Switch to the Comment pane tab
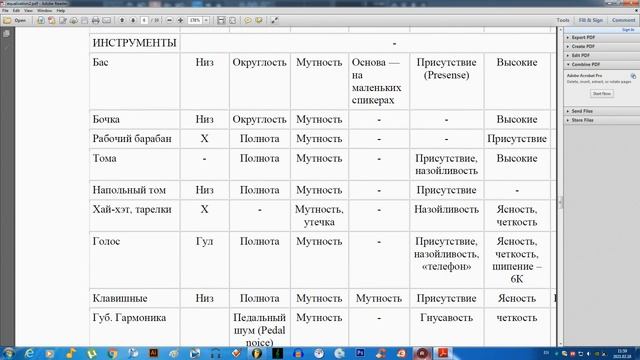The width and height of the screenshot is (640, 360). 623,20
